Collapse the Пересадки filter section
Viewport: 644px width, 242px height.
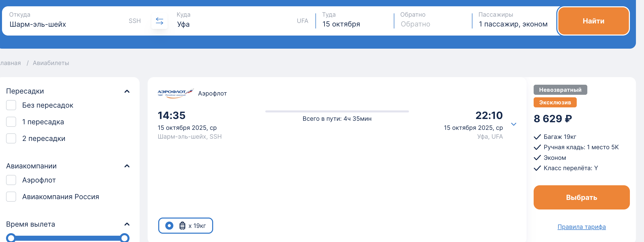pyautogui.click(x=127, y=91)
